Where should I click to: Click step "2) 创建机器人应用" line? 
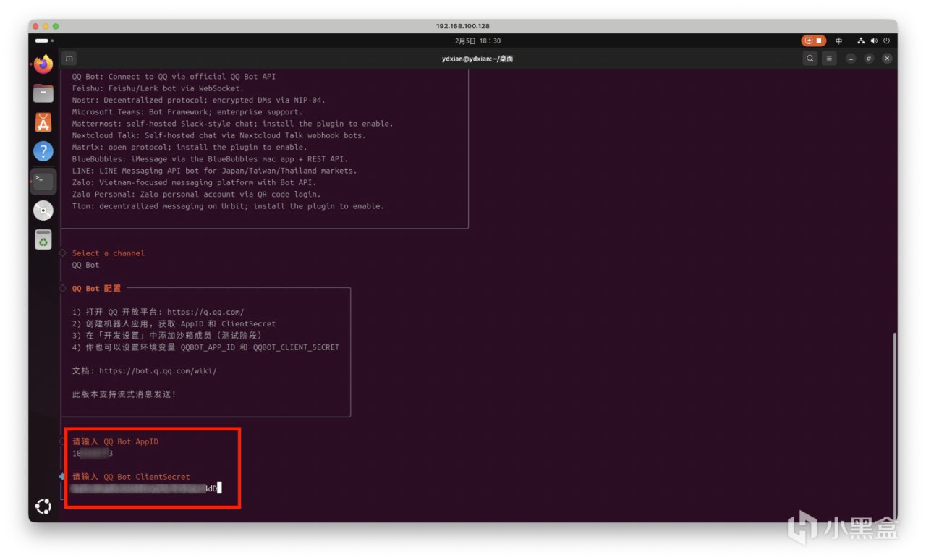[174, 323]
